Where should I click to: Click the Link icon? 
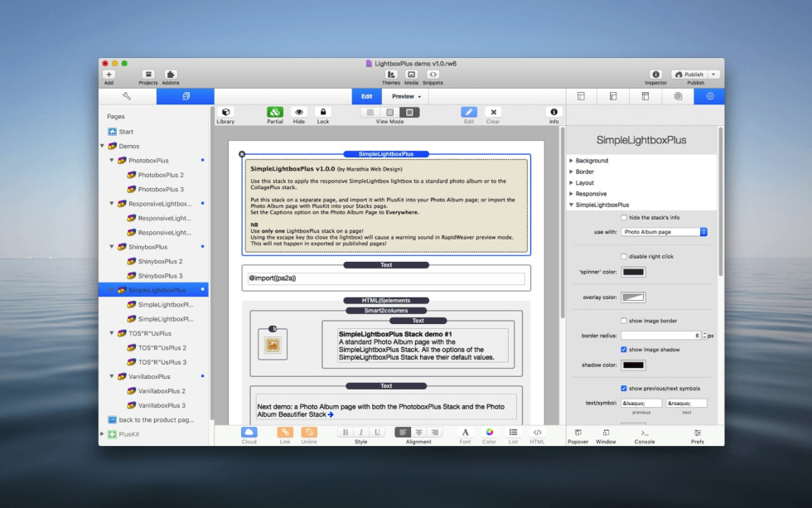pos(285,433)
